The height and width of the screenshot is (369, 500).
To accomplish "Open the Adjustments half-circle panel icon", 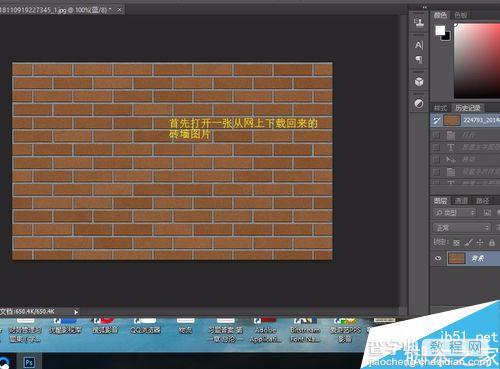I will [419, 104].
